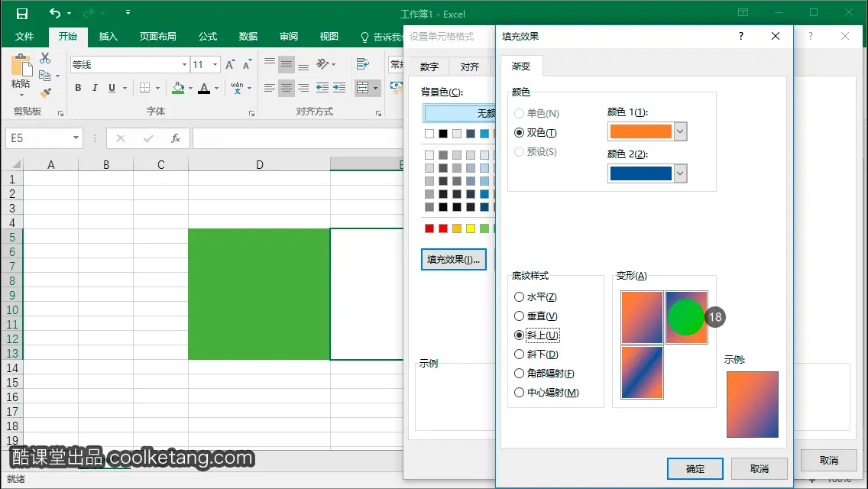Open the 颜色 2 color dropdown

click(x=680, y=173)
